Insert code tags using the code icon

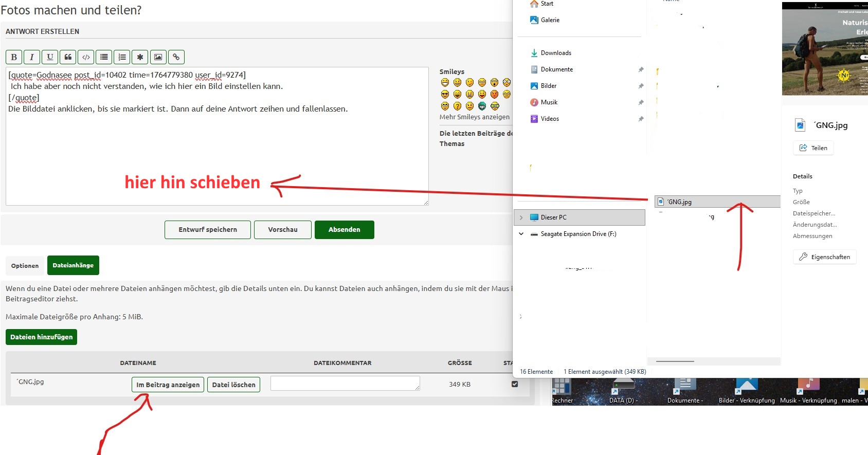(x=86, y=57)
